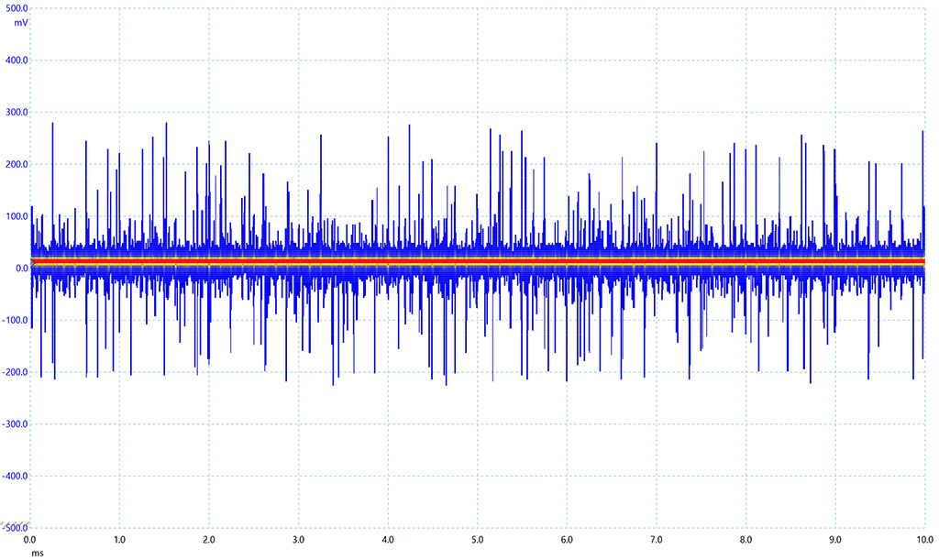Click the channel zero-offset arrow marker
This screenshot has height=560, width=939.
(33, 263)
